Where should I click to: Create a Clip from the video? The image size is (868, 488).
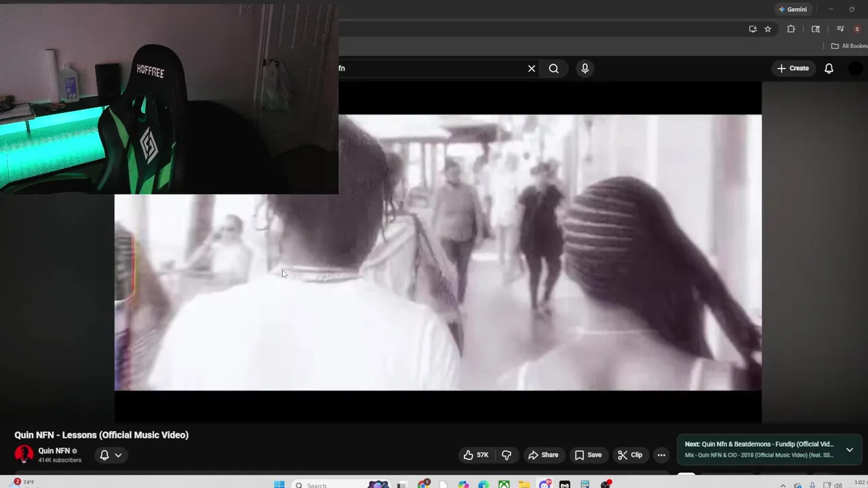click(630, 455)
